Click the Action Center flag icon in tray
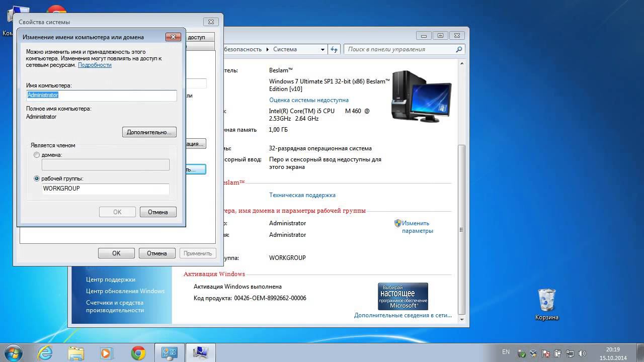This screenshot has width=644, height=362. coord(545,353)
